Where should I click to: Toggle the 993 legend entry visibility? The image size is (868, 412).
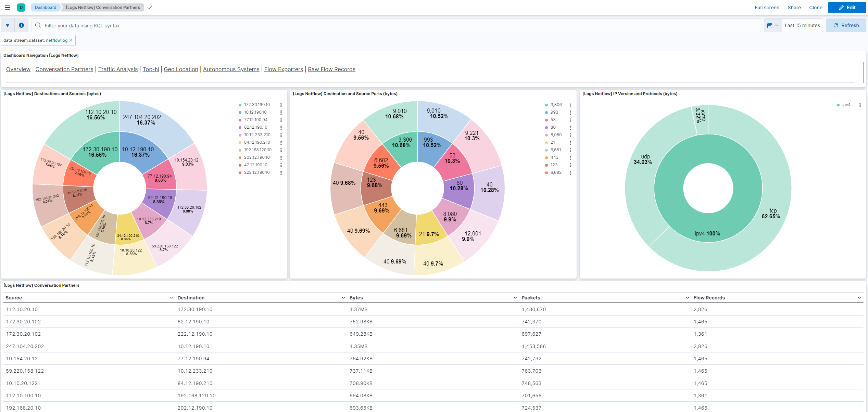click(554, 112)
